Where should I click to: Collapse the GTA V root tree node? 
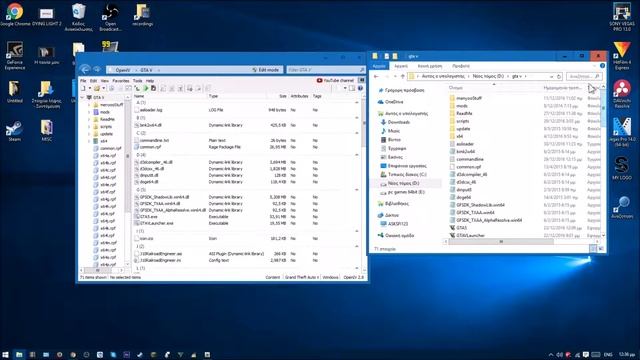(x=83, y=98)
